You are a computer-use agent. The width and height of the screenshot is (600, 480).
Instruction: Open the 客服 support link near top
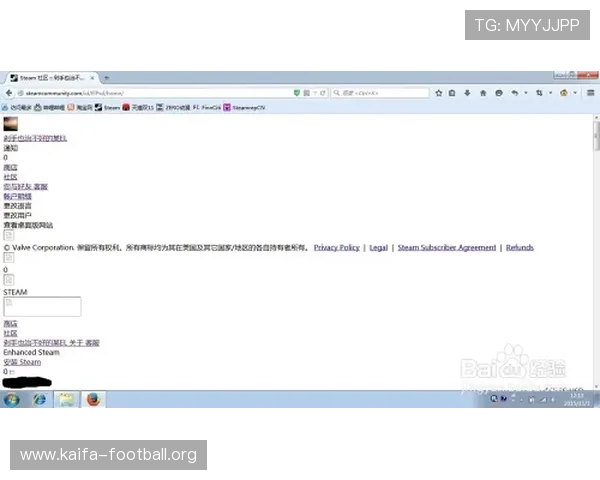tap(41, 187)
